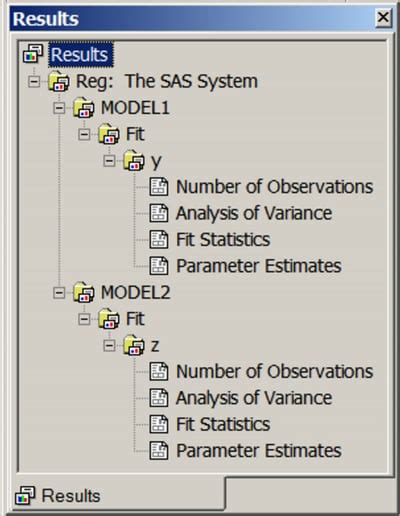Click table icon beside MODEL1 Analysis of Variance
400x516 pixels.
click(159, 213)
